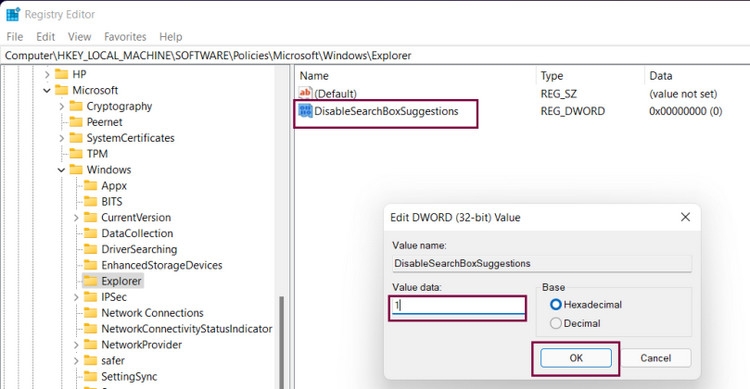Select the DriverSearching key label
The width and height of the screenshot is (750, 389).
click(x=139, y=249)
